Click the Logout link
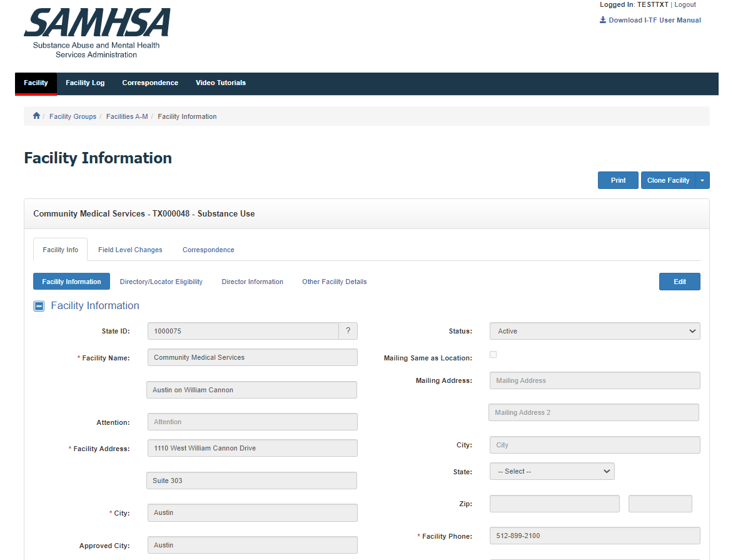733x560 pixels. point(685,4)
